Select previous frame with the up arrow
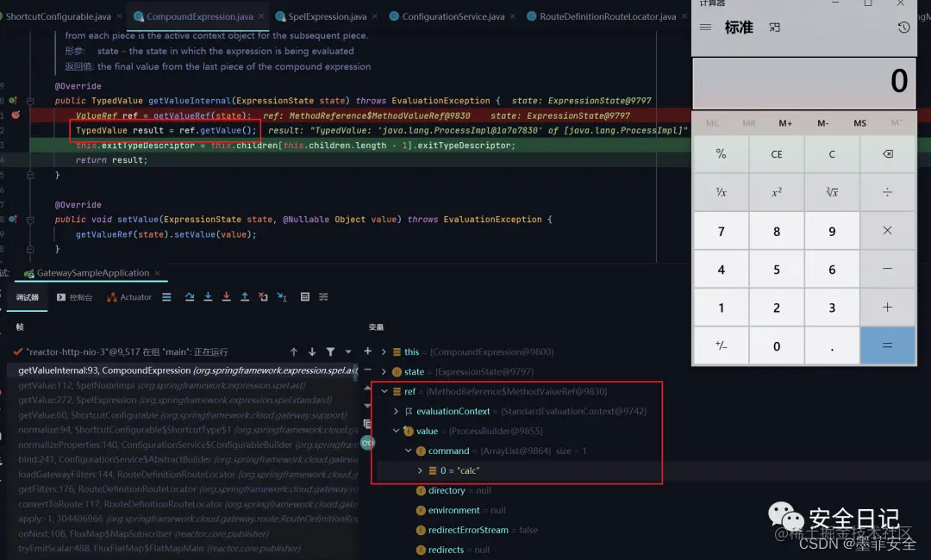 (294, 352)
